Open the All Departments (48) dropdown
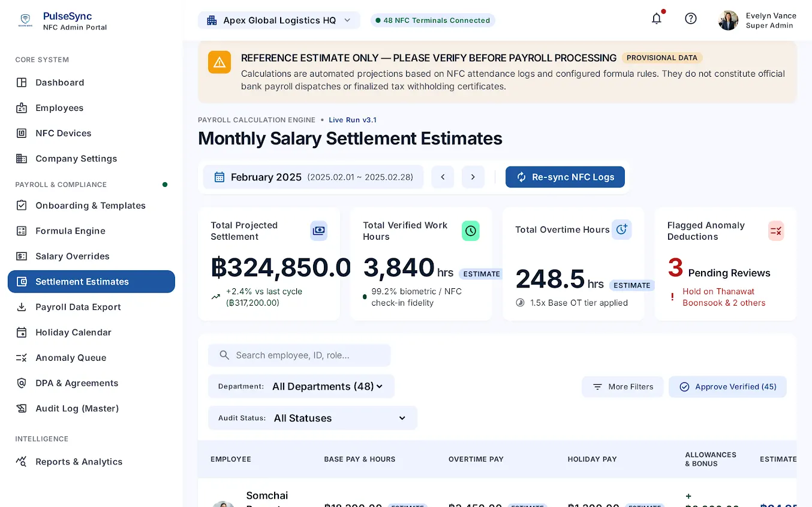This screenshot has width=812, height=507. click(x=301, y=387)
